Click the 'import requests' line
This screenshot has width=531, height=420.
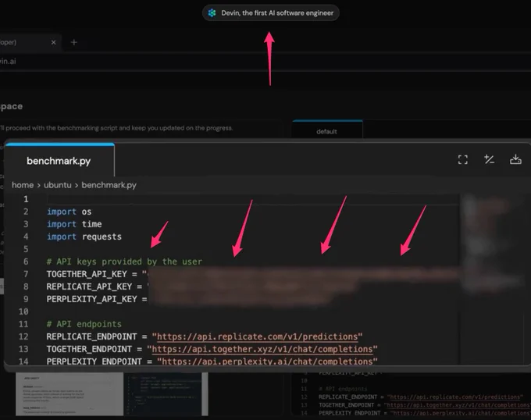[84, 237]
